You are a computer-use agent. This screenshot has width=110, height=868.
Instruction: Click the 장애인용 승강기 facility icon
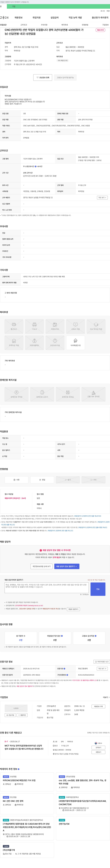[42, 394]
